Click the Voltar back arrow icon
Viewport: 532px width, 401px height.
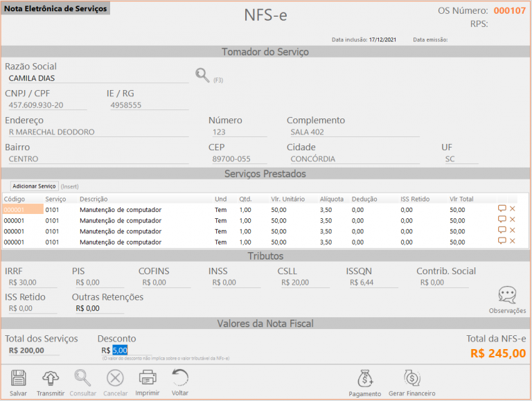[180, 378]
